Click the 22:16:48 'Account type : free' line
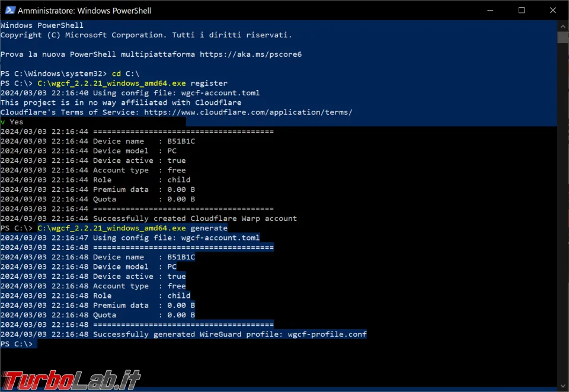This screenshot has height=392, width=569. point(93,286)
